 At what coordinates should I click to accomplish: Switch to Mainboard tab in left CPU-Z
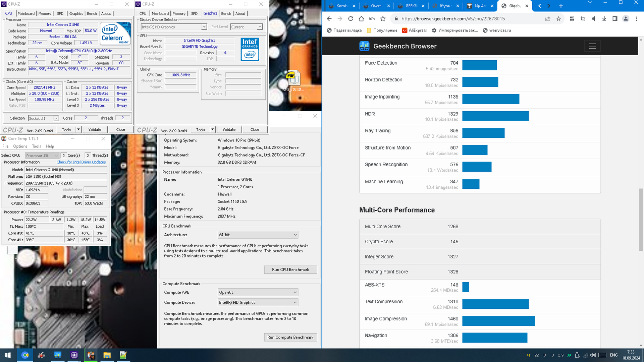(26, 13)
